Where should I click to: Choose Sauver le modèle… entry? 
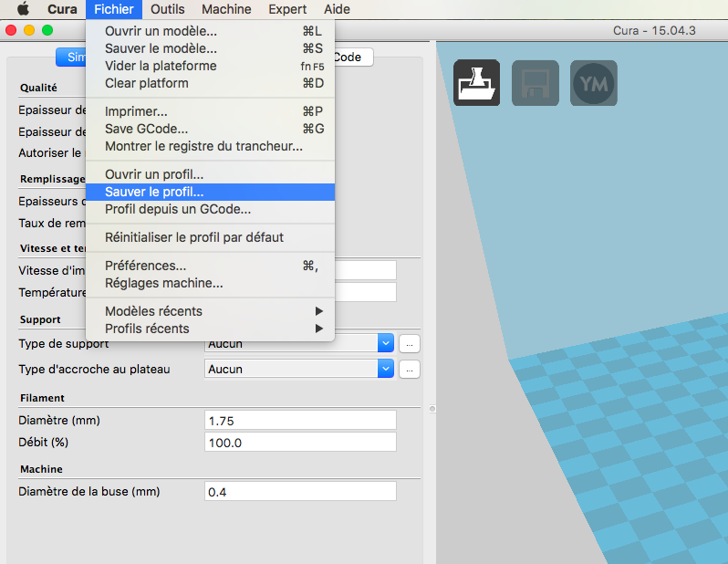tap(211, 48)
